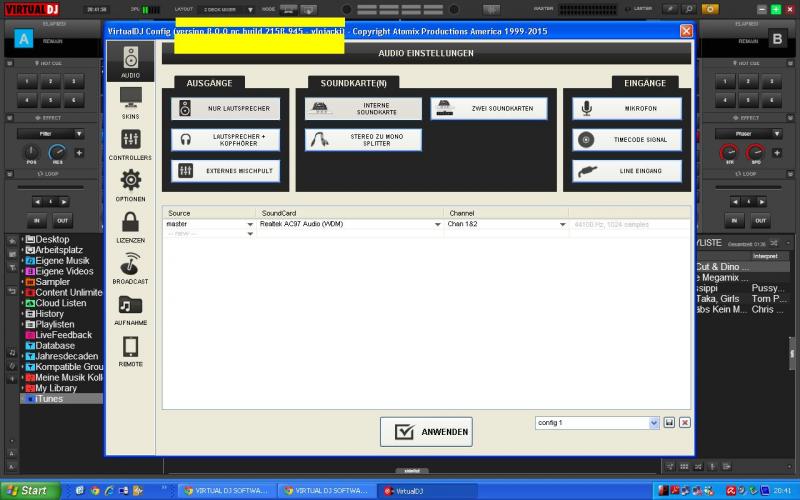Open the Windows Start menu
This screenshot has height=500, width=800.
pos(30,491)
